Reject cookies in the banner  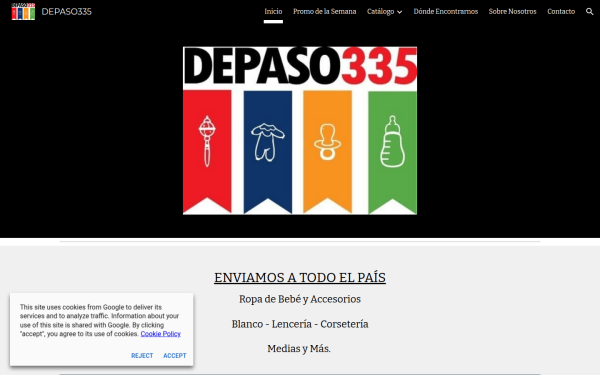(x=142, y=355)
